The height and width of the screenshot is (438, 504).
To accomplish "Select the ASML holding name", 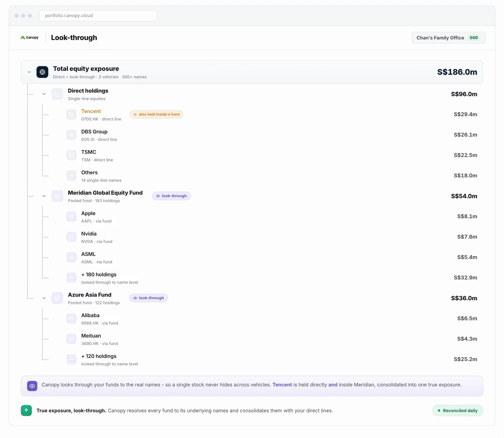I will 89,254.
